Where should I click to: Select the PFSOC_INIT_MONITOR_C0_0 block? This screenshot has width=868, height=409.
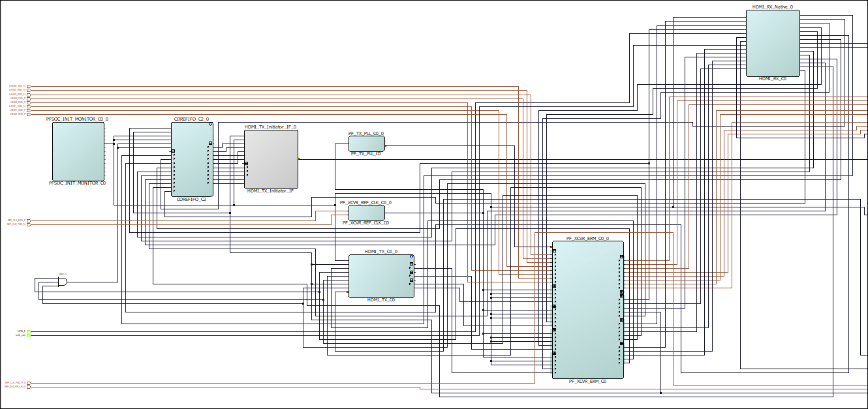click(x=78, y=151)
